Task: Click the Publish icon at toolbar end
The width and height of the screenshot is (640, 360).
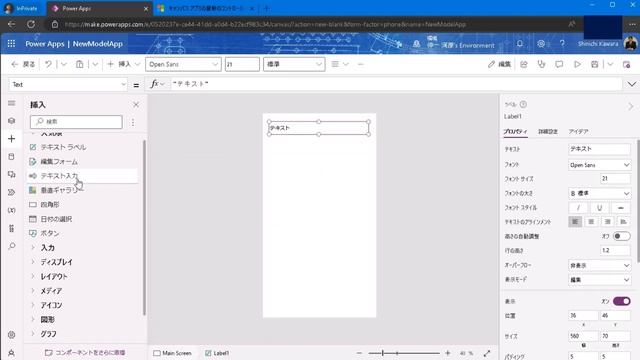Action: pyautogui.click(x=627, y=64)
